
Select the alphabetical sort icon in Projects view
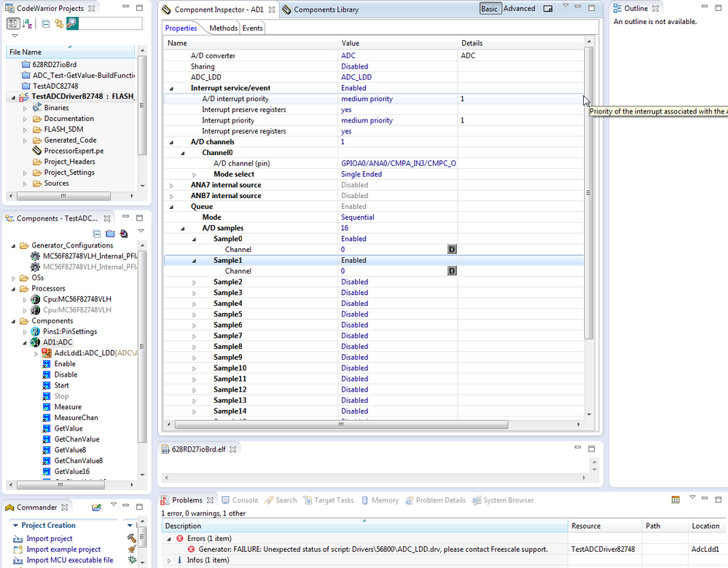27,24
